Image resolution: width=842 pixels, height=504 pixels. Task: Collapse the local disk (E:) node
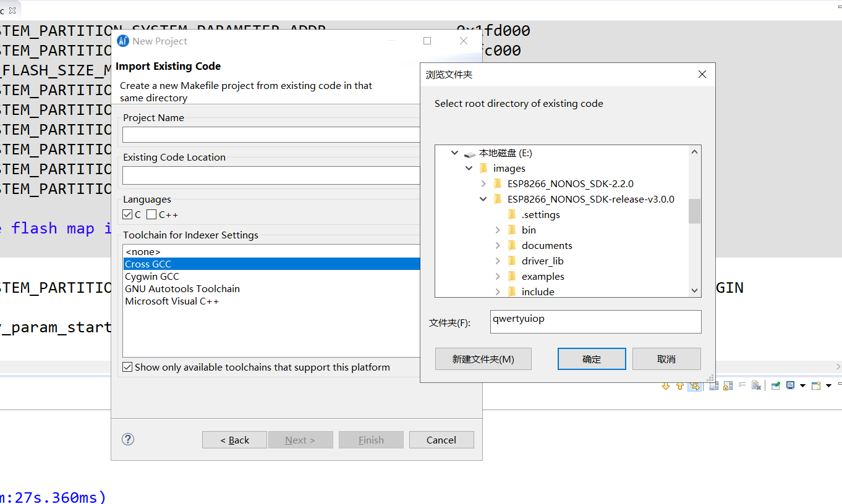tap(455, 153)
